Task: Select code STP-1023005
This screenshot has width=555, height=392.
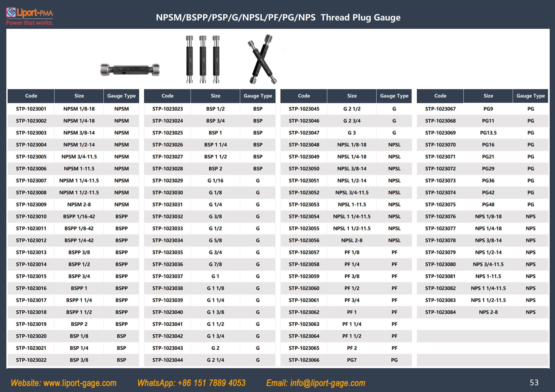Action: pyautogui.click(x=31, y=157)
